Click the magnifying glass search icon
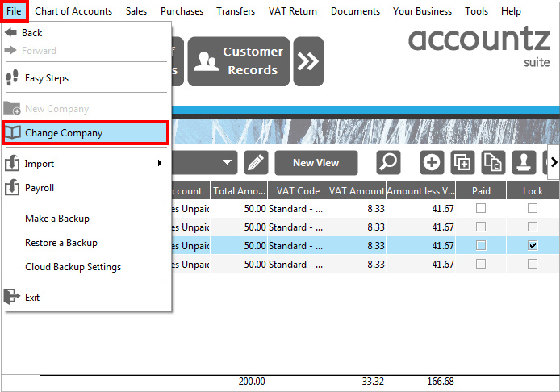560x392 pixels. (x=389, y=162)
